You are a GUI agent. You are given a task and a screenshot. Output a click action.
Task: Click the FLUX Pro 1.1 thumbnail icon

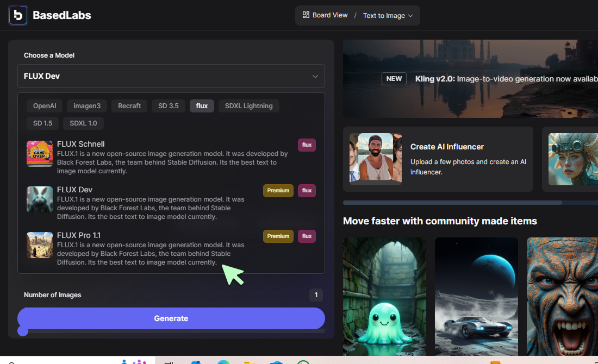[x=40, y=245]
